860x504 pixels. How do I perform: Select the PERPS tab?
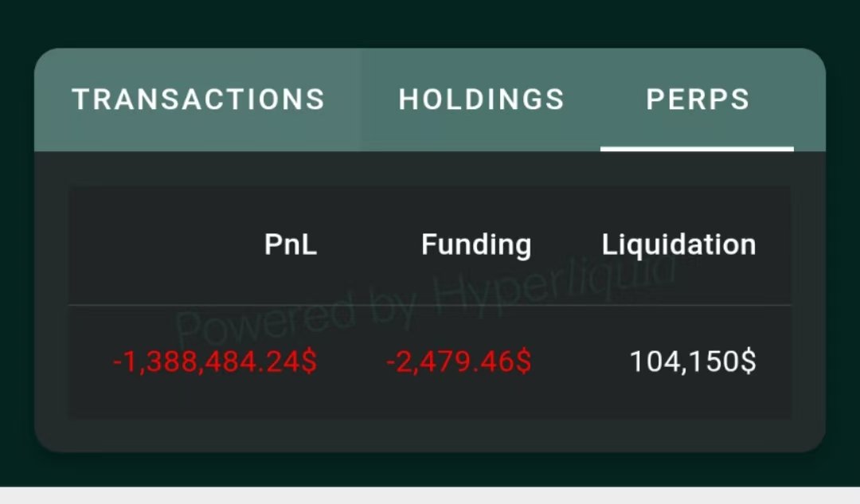(697, 100)
